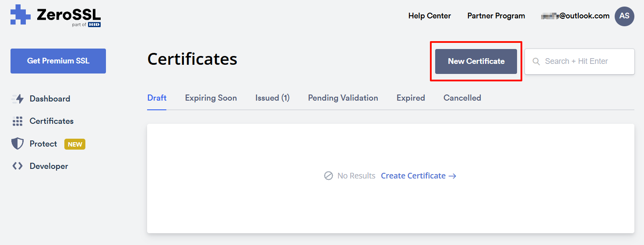Select the Pending Validation tab
Image resolution: width=644 pixels, height=245 pixels.
coord(343,98)
